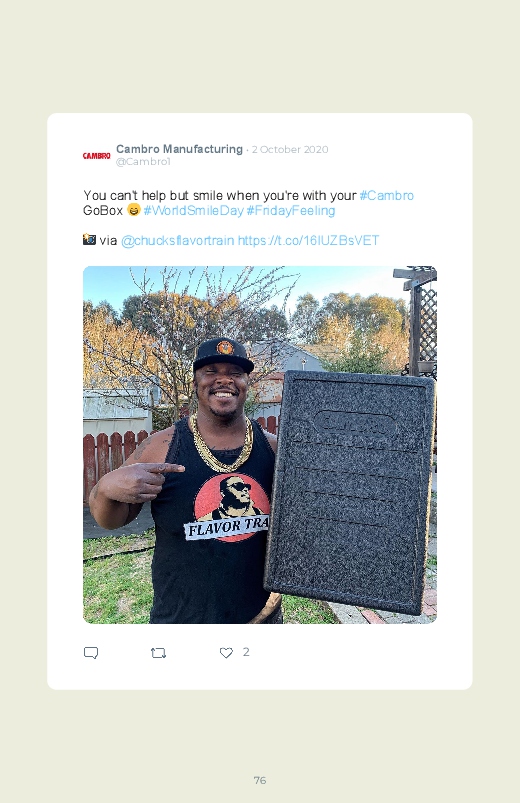Click the reply speech bubble icon
Screen dimensions: 520x803
(91, 652)
